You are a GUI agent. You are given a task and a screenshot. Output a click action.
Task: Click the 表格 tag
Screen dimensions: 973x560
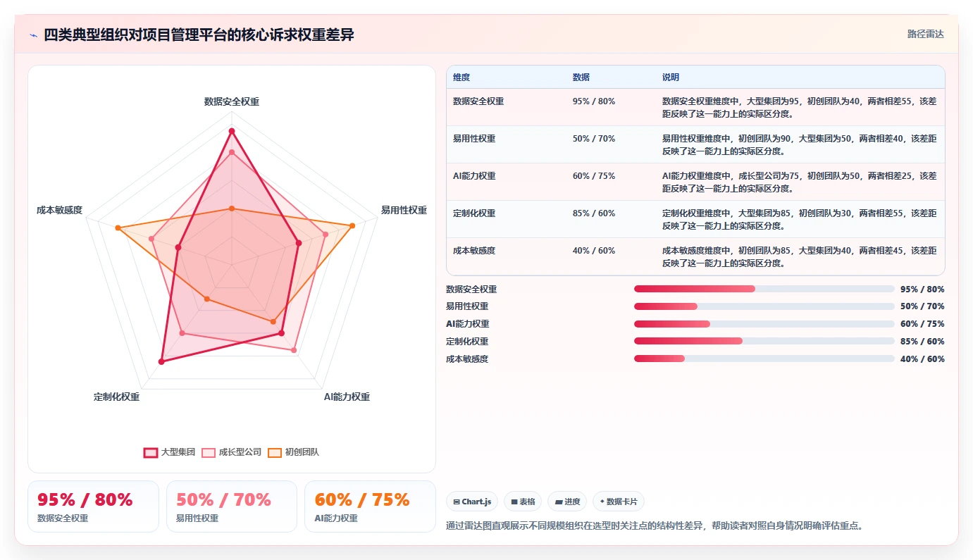tap(523, 502)
